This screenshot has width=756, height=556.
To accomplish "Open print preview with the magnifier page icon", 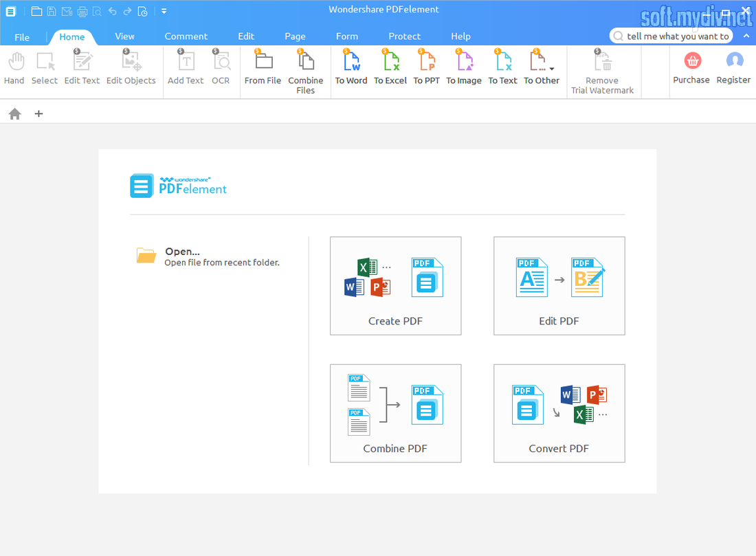I will [97, 11].
